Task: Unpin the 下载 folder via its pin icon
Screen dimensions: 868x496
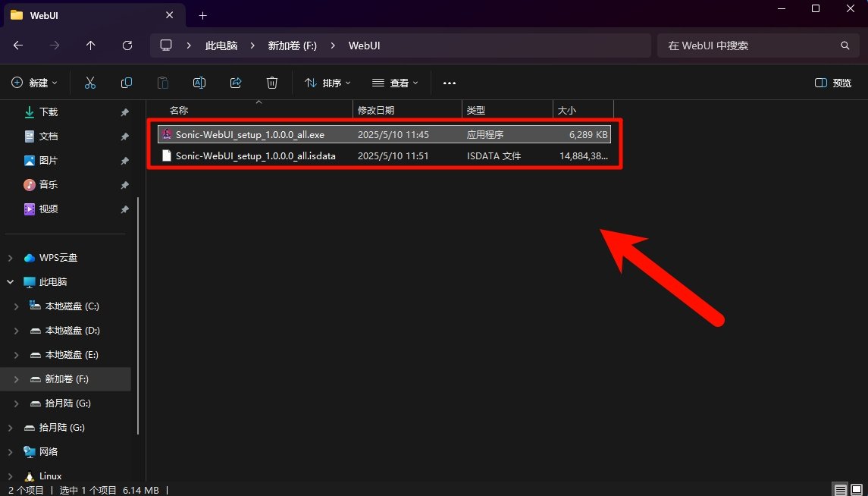Action: (x=124, y=111)
